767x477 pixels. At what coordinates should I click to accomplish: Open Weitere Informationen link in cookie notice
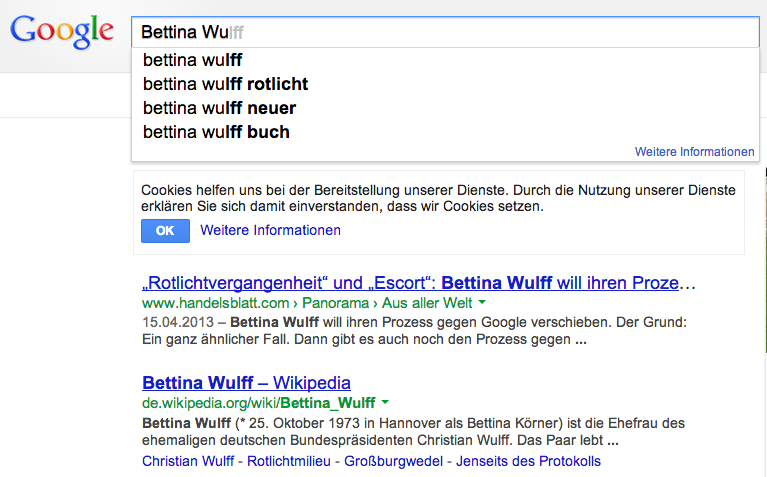point(271,230)
